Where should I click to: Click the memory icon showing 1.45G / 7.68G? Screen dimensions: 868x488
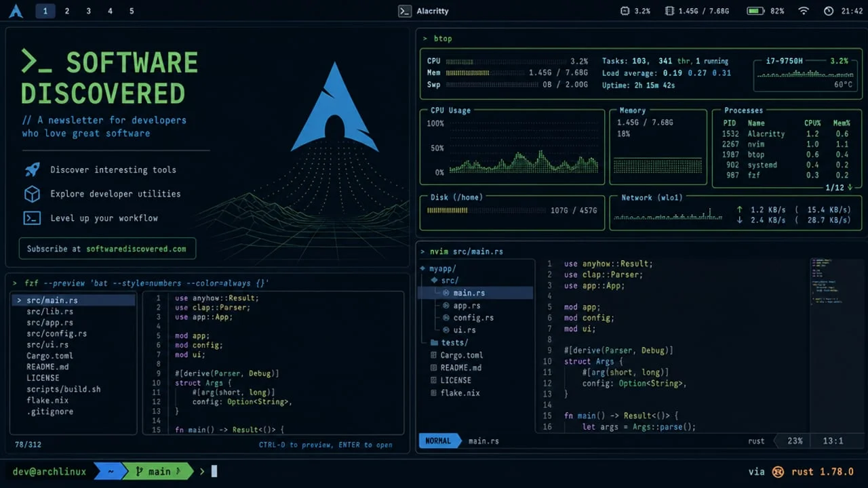coord(670,11)
